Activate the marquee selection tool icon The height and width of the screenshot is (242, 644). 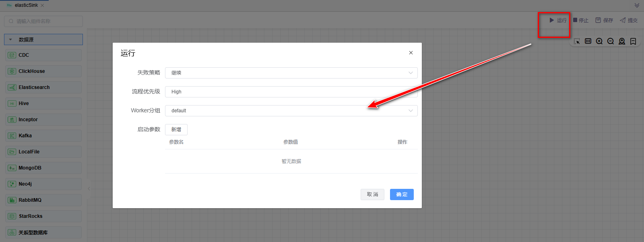click(577, 41)
